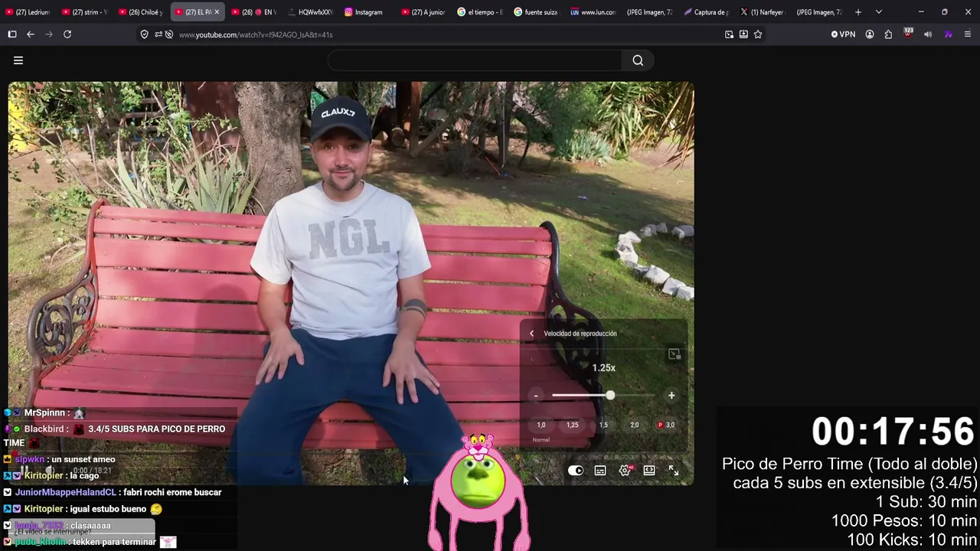Click the playback speed slider handle
Screen dimensions: 980x551
pyautogui.click(x=610, y=396)
